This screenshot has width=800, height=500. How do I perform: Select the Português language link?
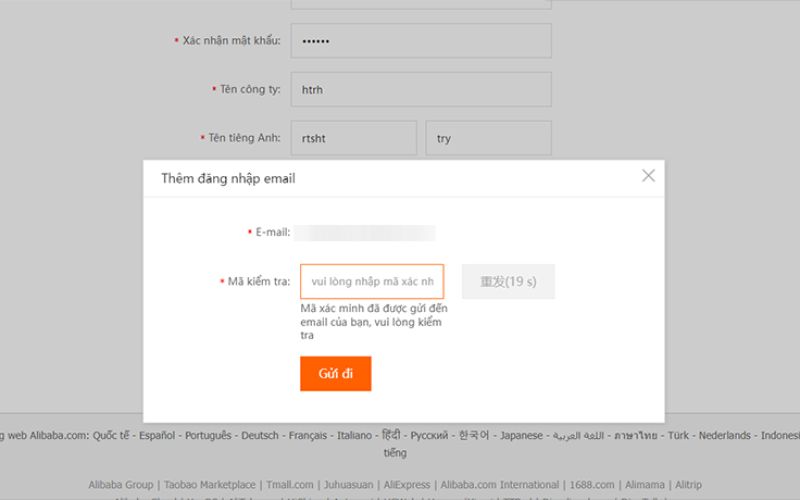coord(208,436)
